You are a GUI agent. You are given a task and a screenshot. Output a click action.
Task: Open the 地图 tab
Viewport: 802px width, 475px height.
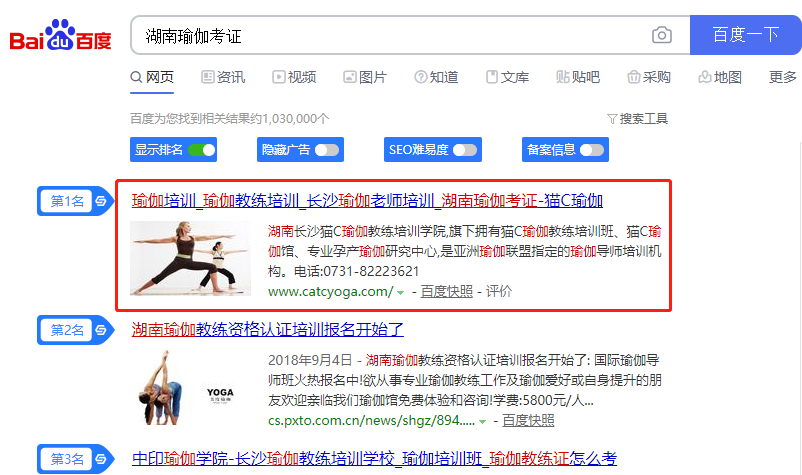click(x=720, y=77)
